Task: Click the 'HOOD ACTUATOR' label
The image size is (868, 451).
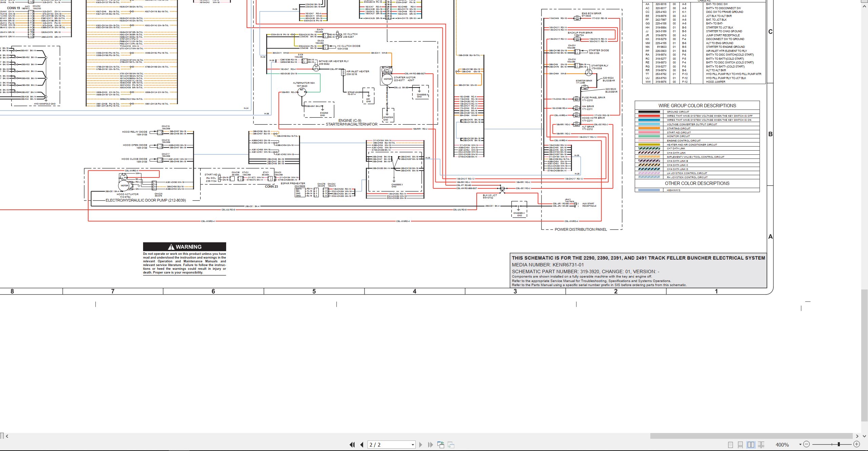Action: (127, 194)
